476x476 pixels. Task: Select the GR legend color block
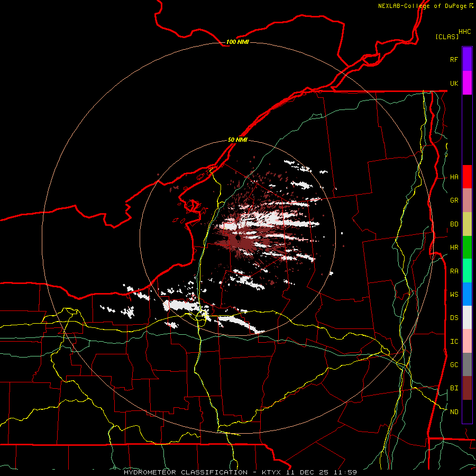pos(467,200)
